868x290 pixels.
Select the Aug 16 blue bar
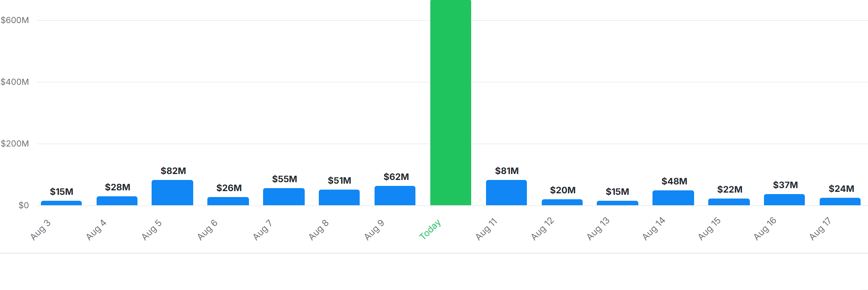click(x=784, y=200)
